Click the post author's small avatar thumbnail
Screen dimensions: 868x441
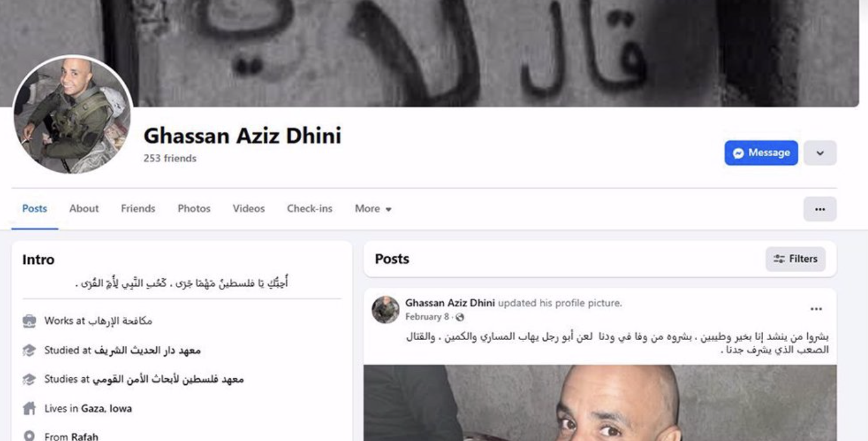(386, 310)
